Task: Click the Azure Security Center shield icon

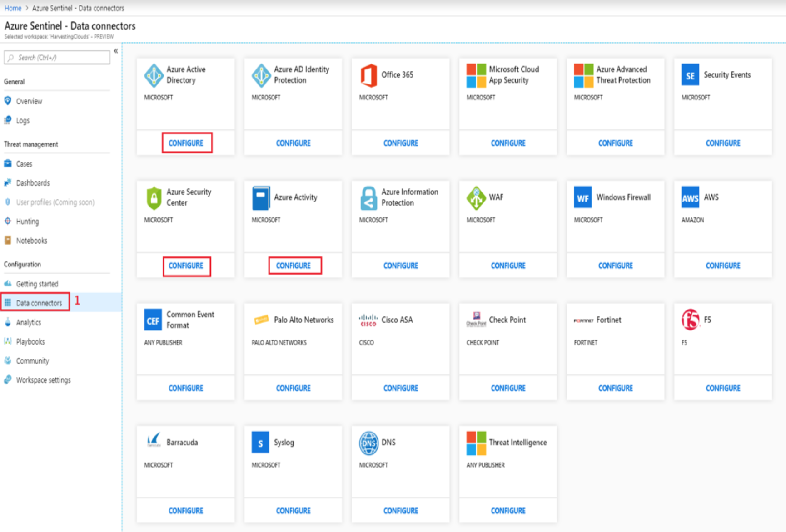Action: [154, 198]
